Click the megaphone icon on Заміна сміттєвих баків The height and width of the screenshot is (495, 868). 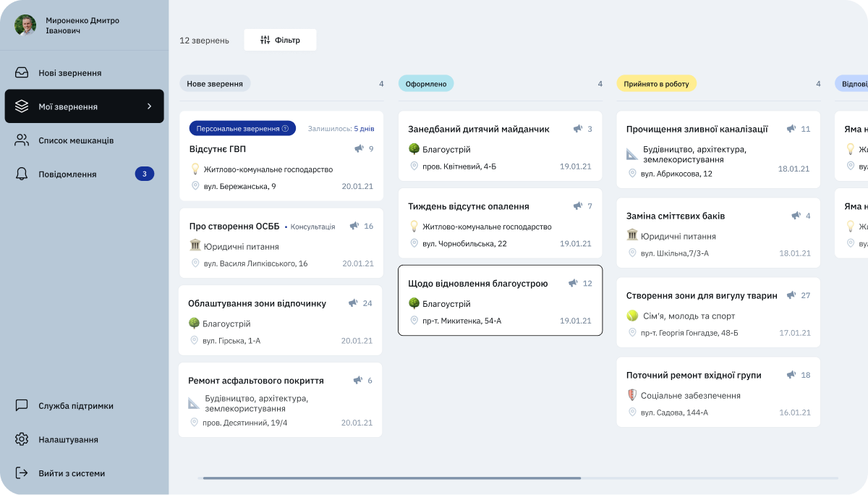tap(796, 216)
